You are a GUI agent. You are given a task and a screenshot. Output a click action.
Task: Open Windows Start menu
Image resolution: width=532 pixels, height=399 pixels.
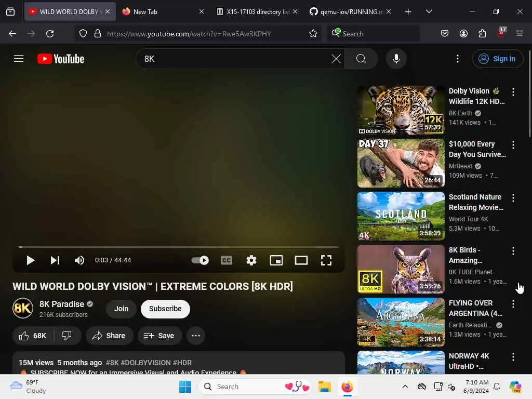pyautogui.click(x=185, y=387)
